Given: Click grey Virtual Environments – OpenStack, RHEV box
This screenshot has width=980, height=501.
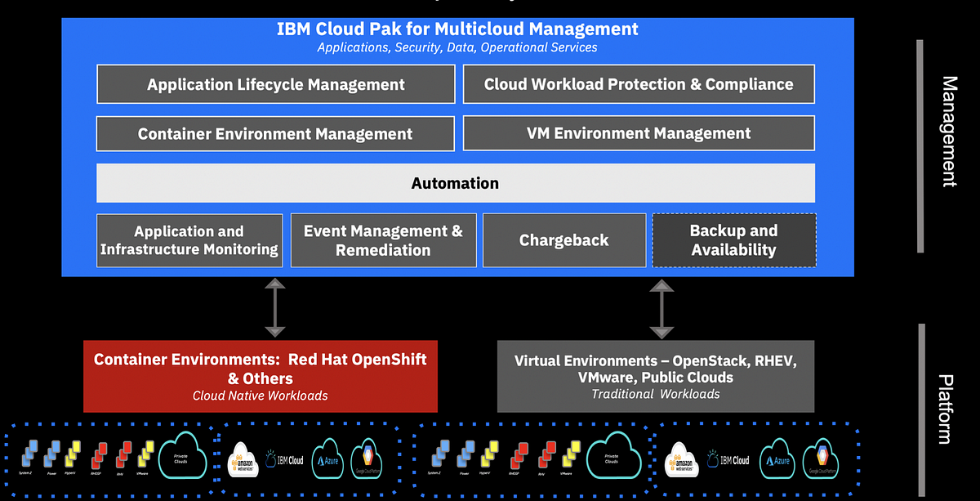Looking at the screenshot, I should (656, 376).
